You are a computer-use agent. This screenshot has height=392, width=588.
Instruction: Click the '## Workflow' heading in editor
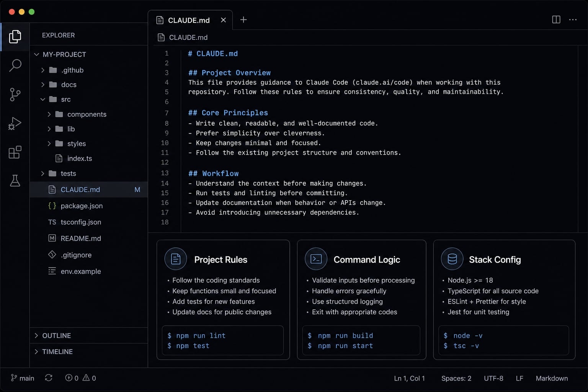pyautogui.click(x=213, y=173)
